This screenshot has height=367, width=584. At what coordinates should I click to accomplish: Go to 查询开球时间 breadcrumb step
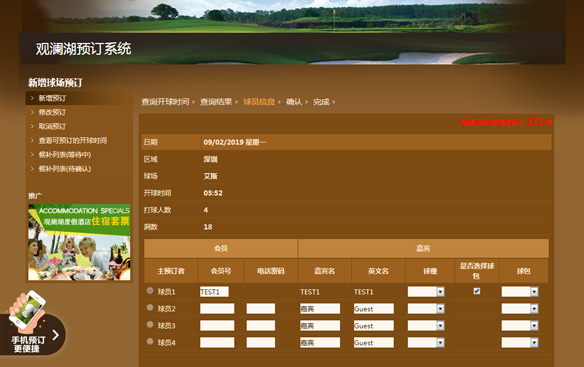(165, 102)
